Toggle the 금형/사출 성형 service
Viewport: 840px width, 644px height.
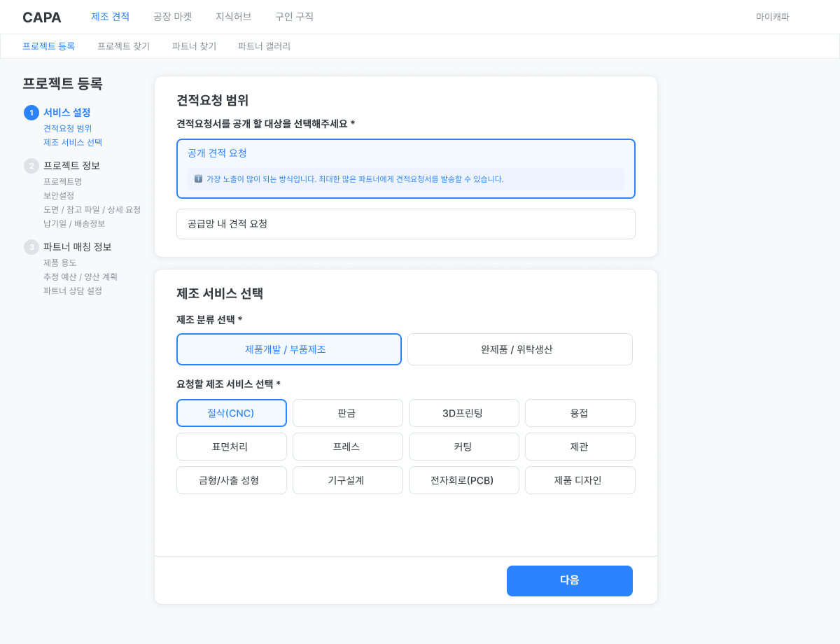tap(231, 480)
